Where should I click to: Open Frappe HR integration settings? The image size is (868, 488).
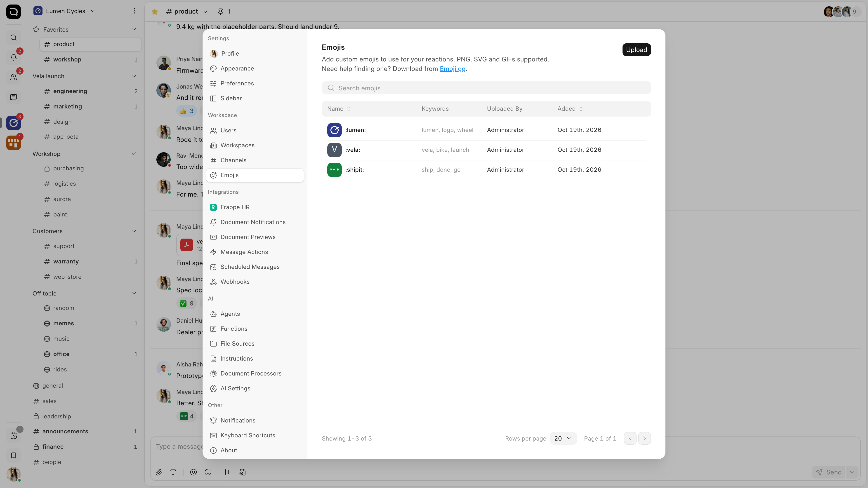click(x=255, y=207)
